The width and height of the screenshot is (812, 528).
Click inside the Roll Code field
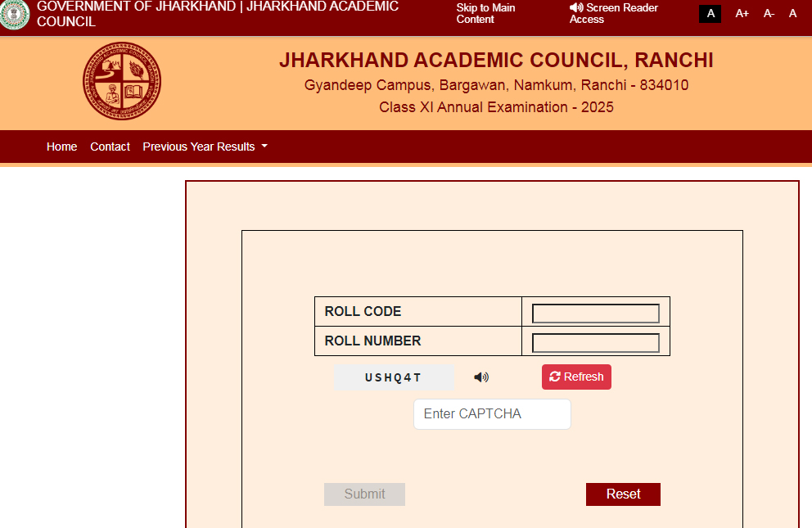pyautogui.click(x=595, y=313)
